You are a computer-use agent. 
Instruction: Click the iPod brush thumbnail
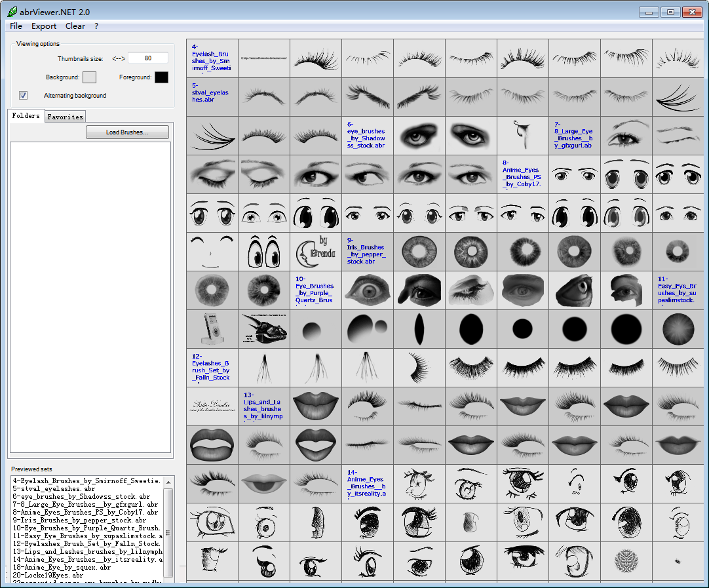pos(212,328)
